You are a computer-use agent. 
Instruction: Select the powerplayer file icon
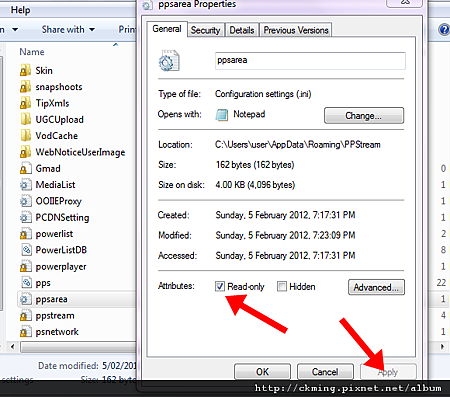pos(25,266)
